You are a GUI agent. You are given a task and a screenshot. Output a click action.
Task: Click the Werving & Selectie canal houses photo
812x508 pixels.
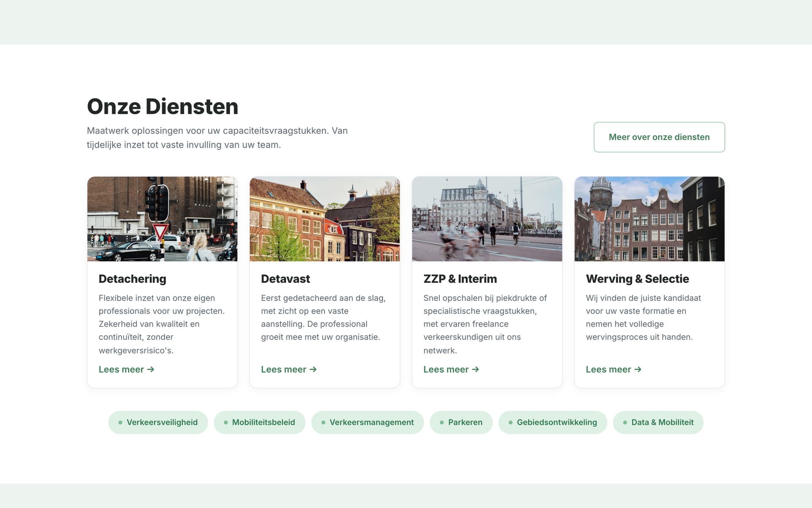[x=650, y=219]
